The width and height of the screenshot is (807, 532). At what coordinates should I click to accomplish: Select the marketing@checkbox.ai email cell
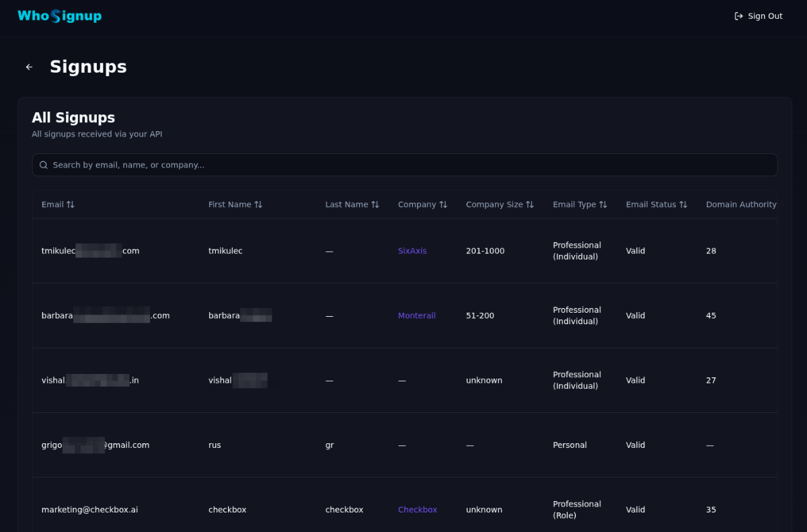click(89, 510)
